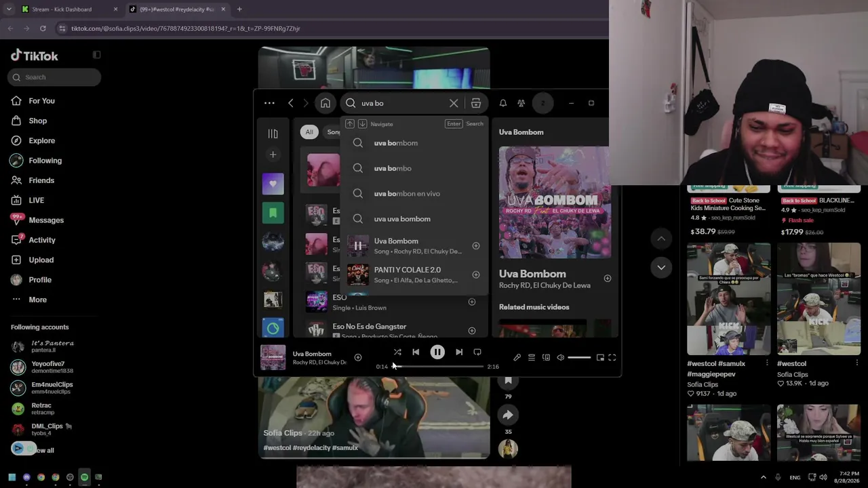This screenshot has width=868, height=488.
Task: Skip to previous track
Action: coord(416,352)
